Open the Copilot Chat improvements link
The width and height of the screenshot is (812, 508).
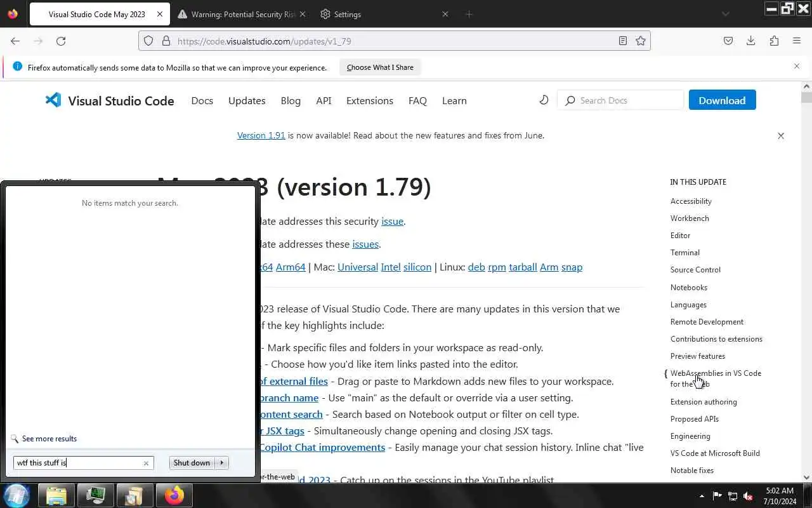[x=322, y=448]
